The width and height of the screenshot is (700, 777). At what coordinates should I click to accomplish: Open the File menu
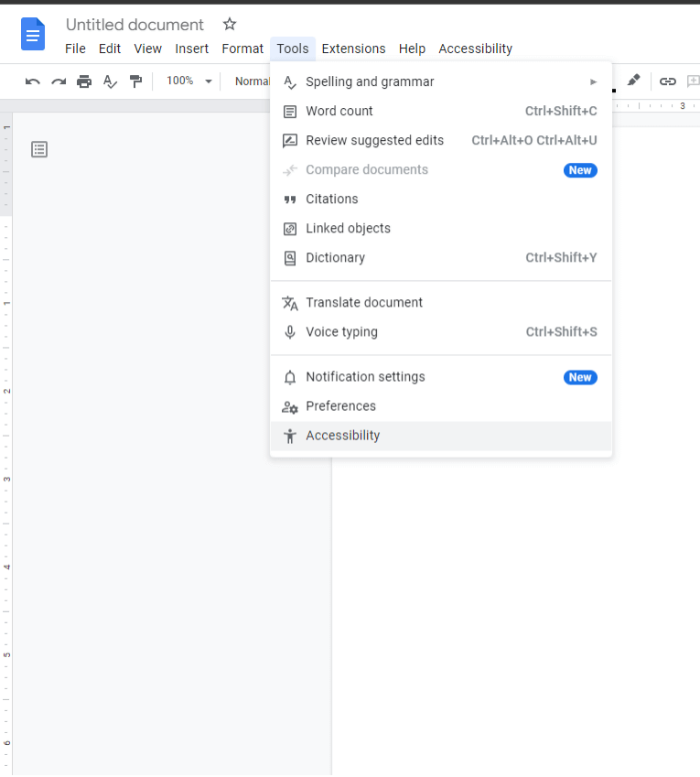tap(75, 49)
